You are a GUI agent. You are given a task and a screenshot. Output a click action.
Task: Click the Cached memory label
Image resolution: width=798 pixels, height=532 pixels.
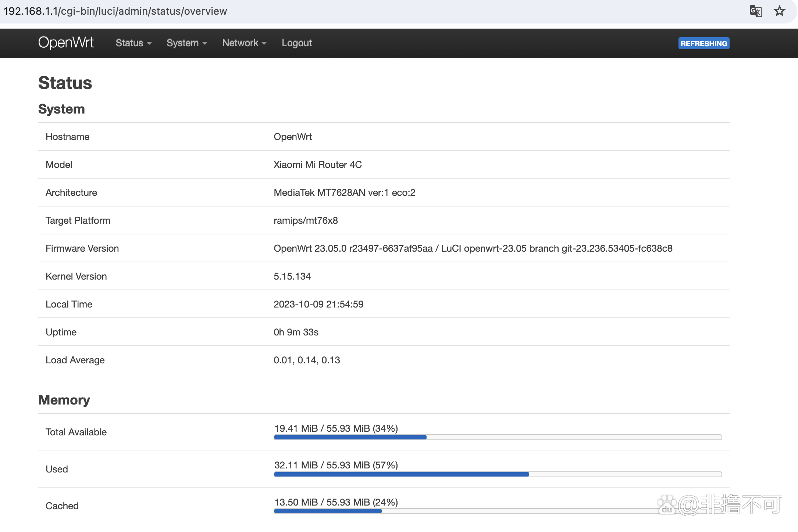[62, 506]
